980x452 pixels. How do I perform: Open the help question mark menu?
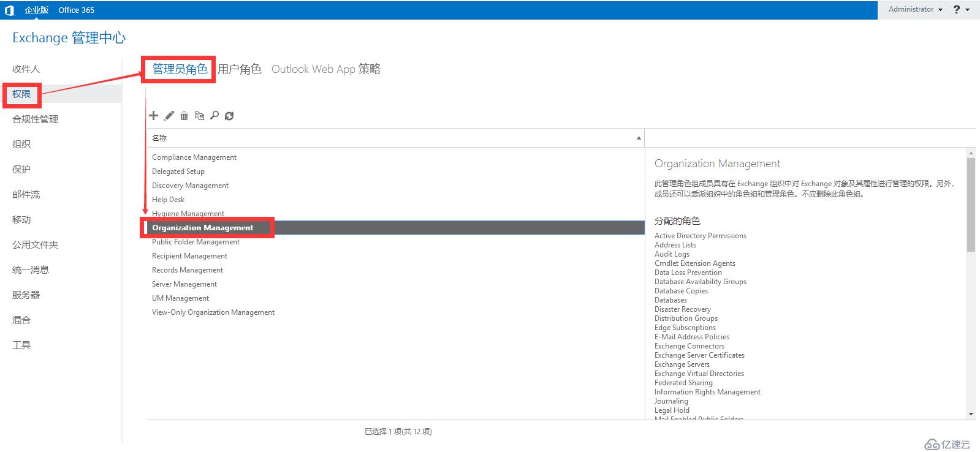(962, 9)
